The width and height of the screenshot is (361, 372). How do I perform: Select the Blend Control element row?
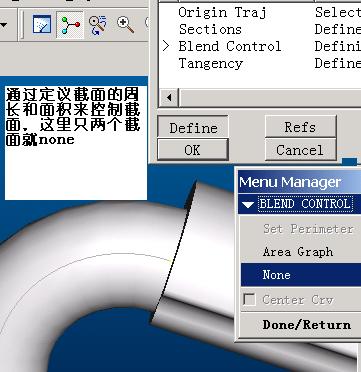tap(260, 46)
